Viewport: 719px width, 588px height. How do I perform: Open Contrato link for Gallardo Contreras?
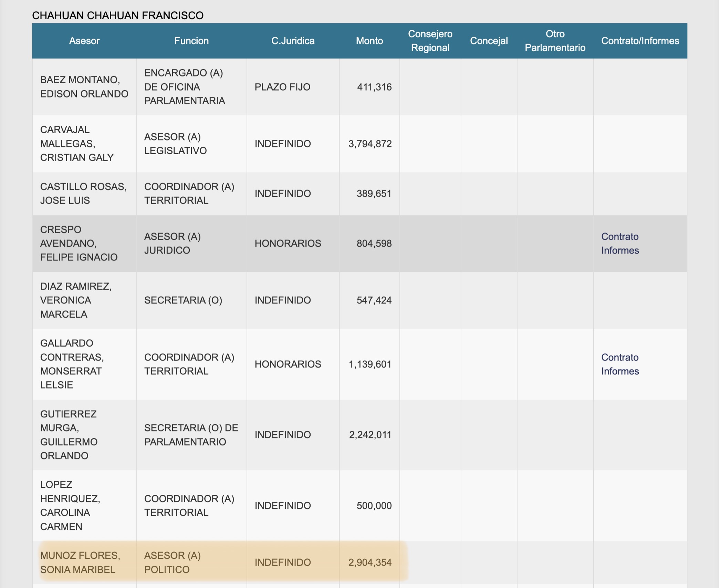click(x=619, y=357)
